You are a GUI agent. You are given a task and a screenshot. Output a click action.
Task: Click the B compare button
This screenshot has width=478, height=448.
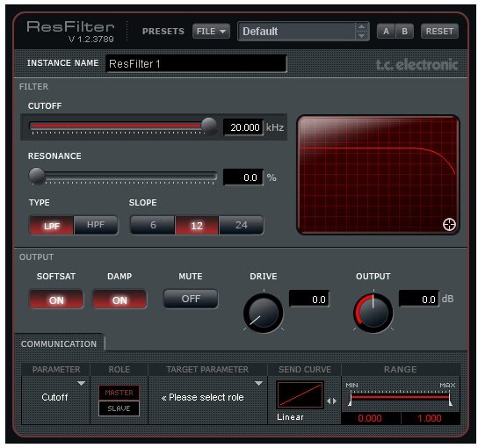(404, 32)
